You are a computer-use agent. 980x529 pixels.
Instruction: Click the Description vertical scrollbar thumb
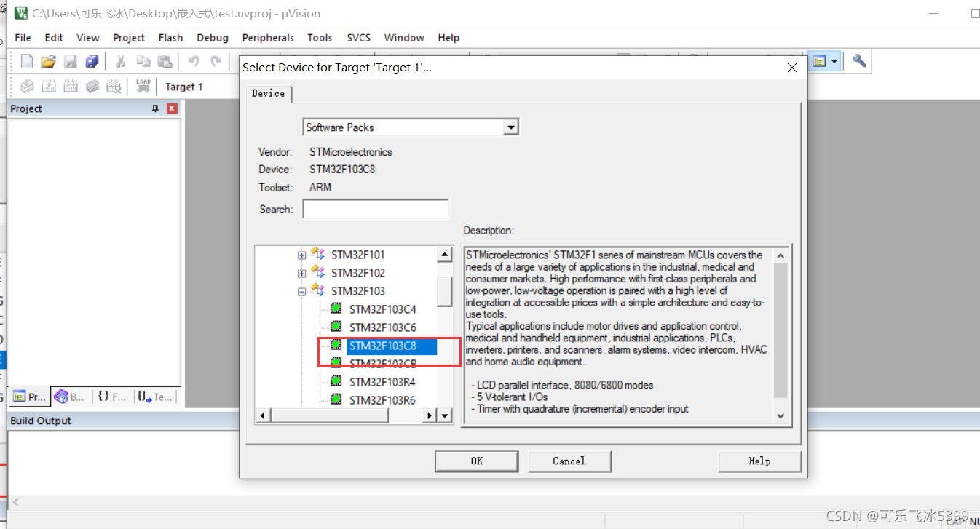point(781,330)
